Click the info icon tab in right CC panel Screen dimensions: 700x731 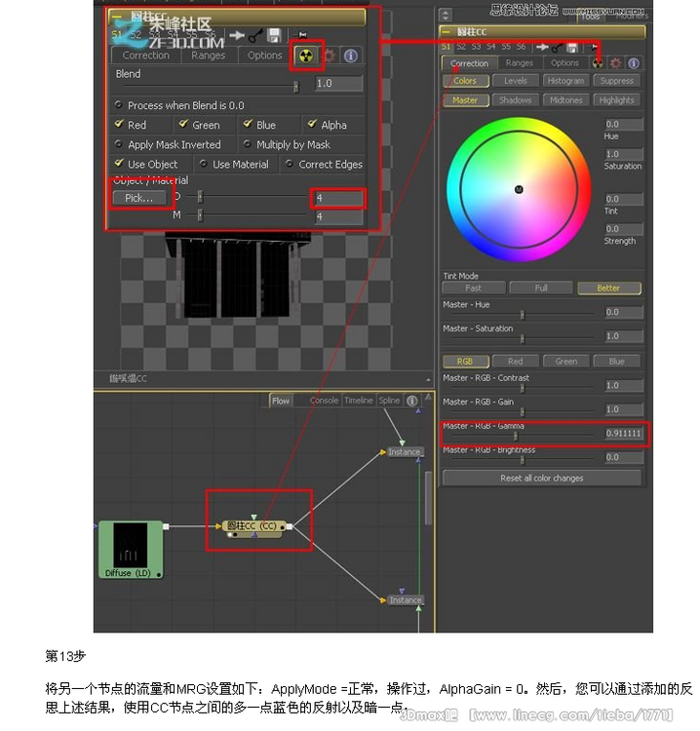633,63
